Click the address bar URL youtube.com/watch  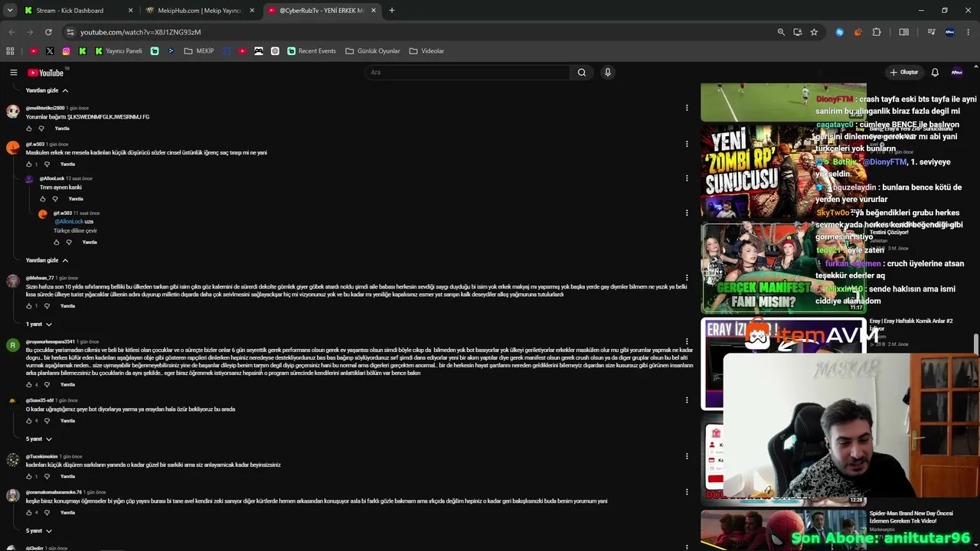pos(141,32)
